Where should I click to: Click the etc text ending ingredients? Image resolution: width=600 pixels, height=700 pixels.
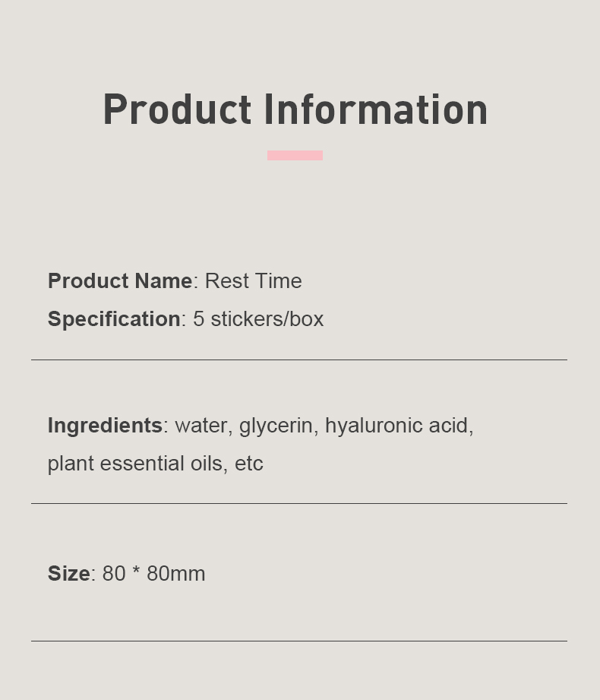(x=249, y=464)
